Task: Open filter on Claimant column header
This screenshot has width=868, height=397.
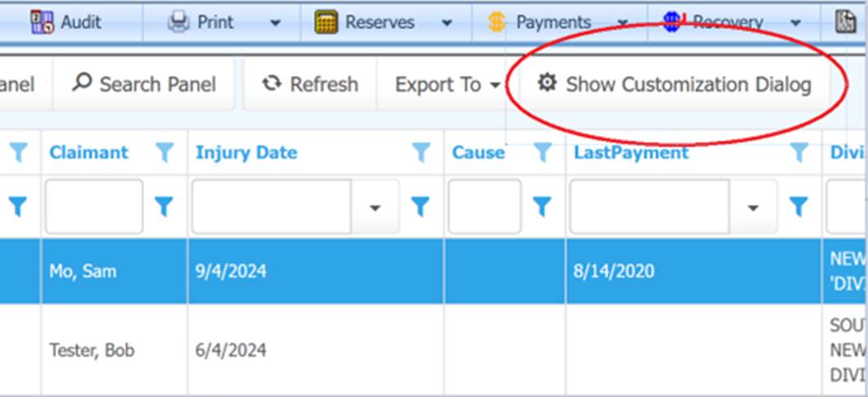Action: 164,152
